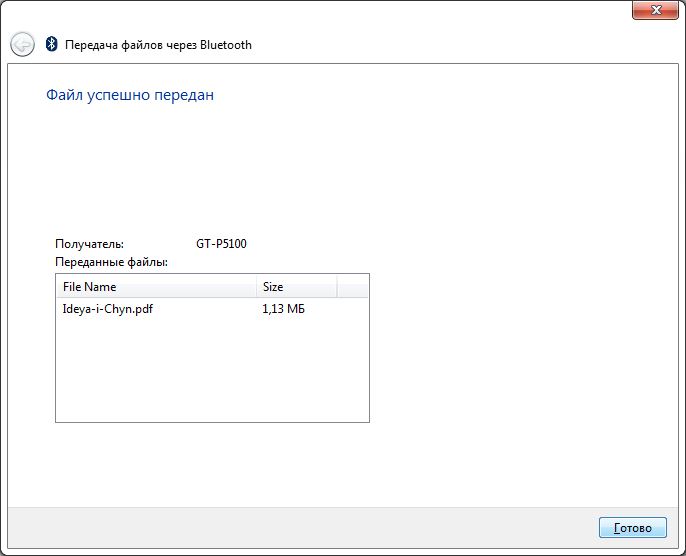Close the Bluetooth transfer window

[655, 10]
